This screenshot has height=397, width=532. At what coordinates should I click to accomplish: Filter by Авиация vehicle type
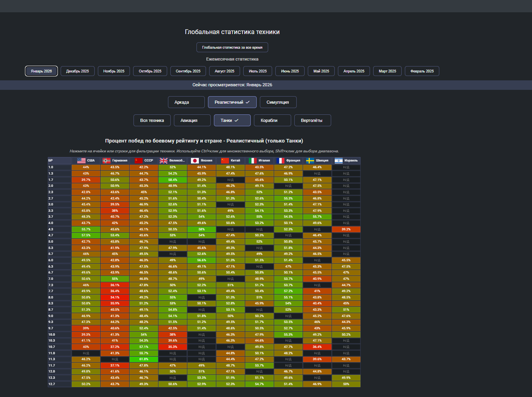point(192,120)
